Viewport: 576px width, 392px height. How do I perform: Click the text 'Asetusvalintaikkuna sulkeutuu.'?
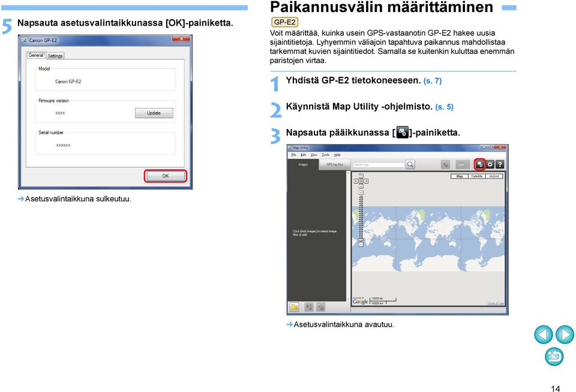pyautogui.click(x=78, y=199)
